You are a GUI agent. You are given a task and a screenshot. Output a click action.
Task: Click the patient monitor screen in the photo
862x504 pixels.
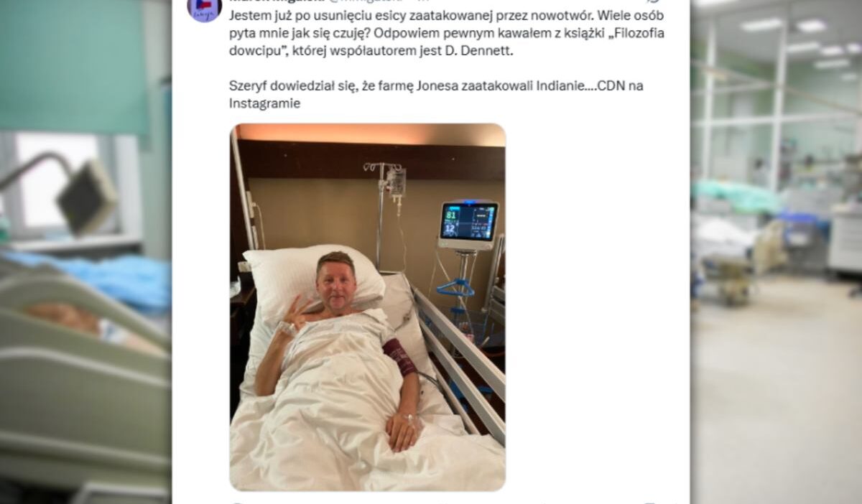[x=468, y=221]
